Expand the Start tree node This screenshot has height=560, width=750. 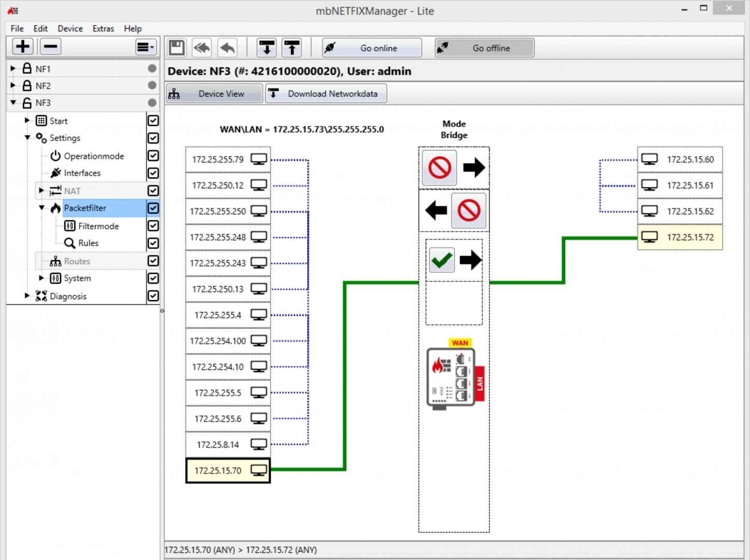[x=27, y=120]
